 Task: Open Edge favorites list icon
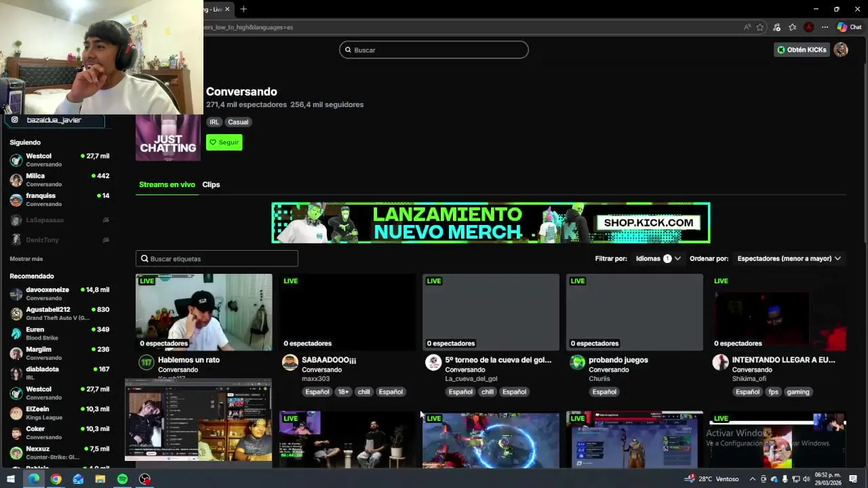coord(793,27)
